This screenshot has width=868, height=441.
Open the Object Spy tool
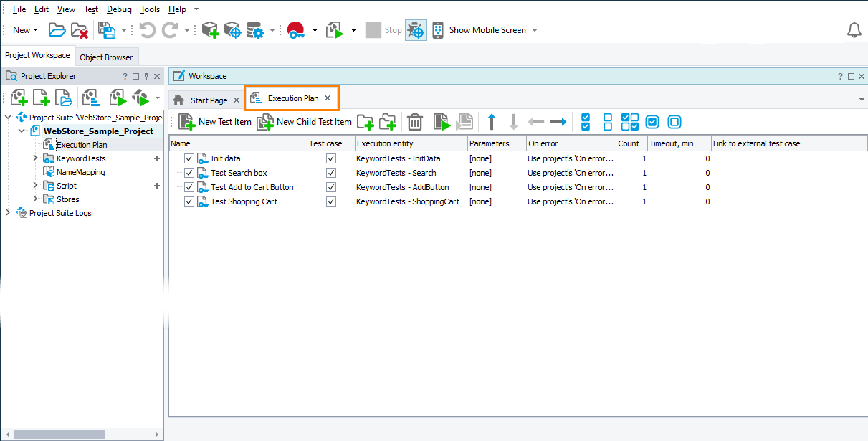tap(232, 29)
